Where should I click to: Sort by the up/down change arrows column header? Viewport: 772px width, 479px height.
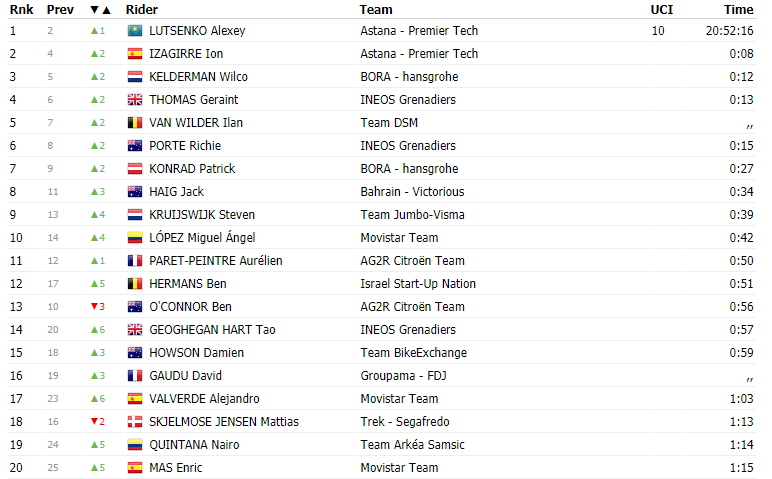(x=99, y=9)
